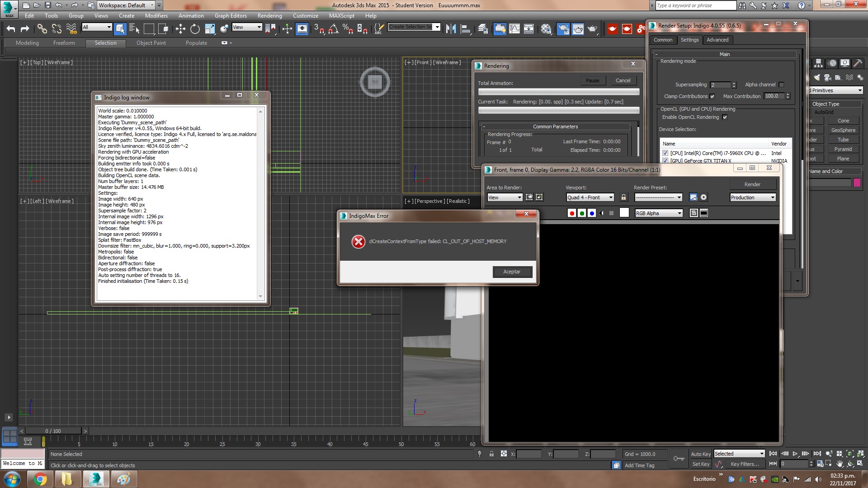868x488 pixels.
Task: Toggle the red channel in frame window
Action: [572, 213]
